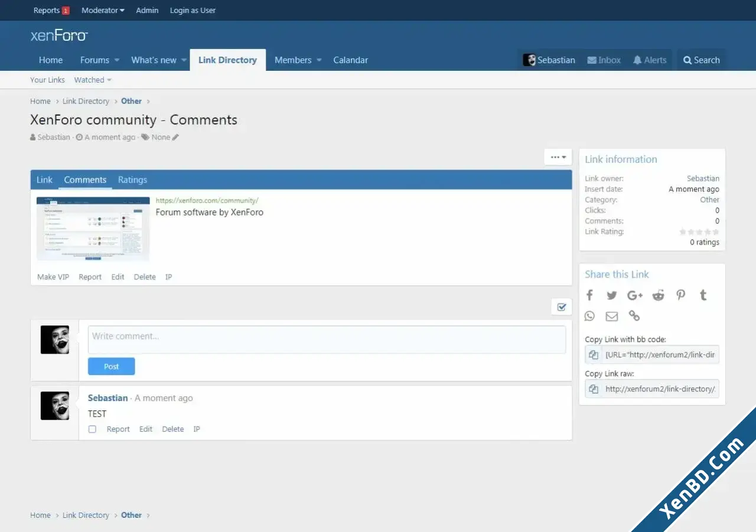Share link on Twitter icon
Screen dimensions: 756x532
click(x=612, y=295)
